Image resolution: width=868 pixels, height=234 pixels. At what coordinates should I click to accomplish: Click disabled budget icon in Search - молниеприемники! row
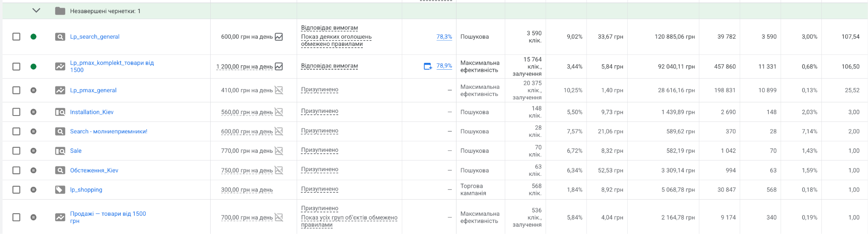279,132
